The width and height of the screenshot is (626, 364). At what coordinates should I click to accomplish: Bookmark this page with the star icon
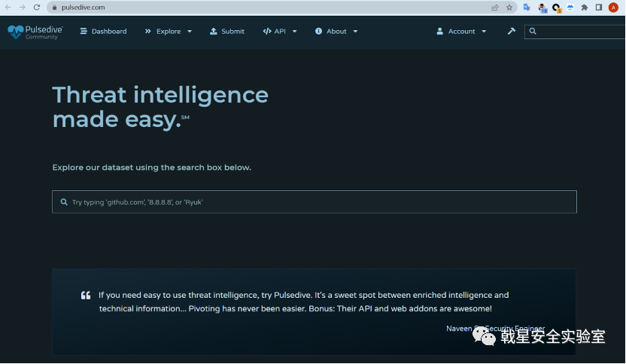tap(509, 8)
